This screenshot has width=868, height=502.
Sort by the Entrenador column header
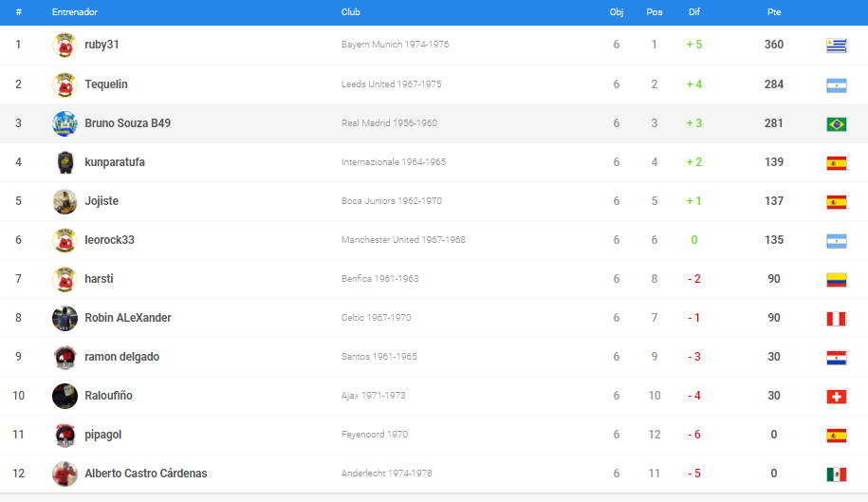click(75, 12)
